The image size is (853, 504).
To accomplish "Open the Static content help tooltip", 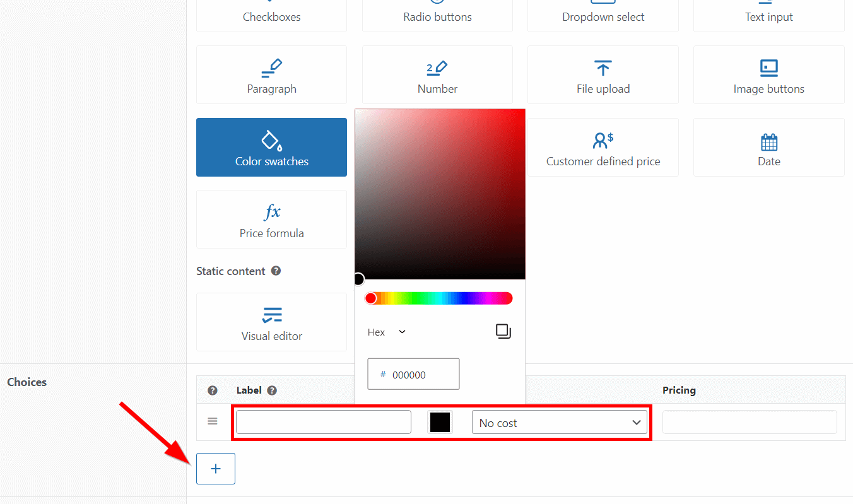I will (x=276, y=271).
